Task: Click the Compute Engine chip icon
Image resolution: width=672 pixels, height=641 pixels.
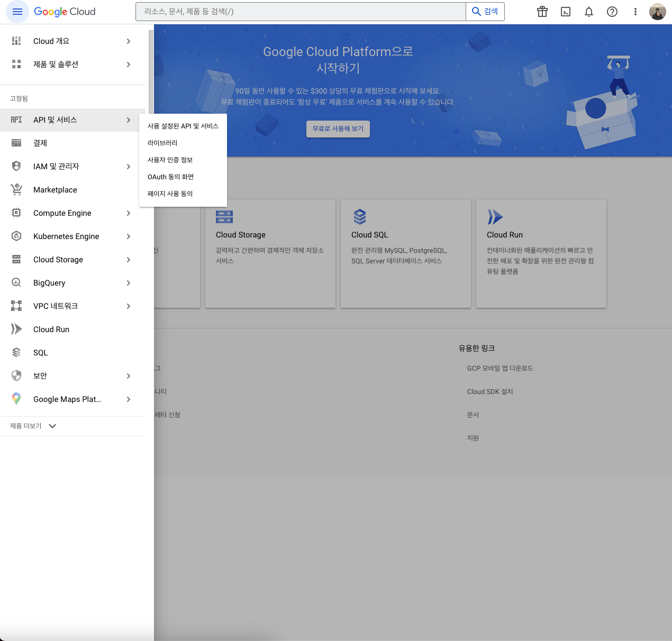Action: (16, 213)
